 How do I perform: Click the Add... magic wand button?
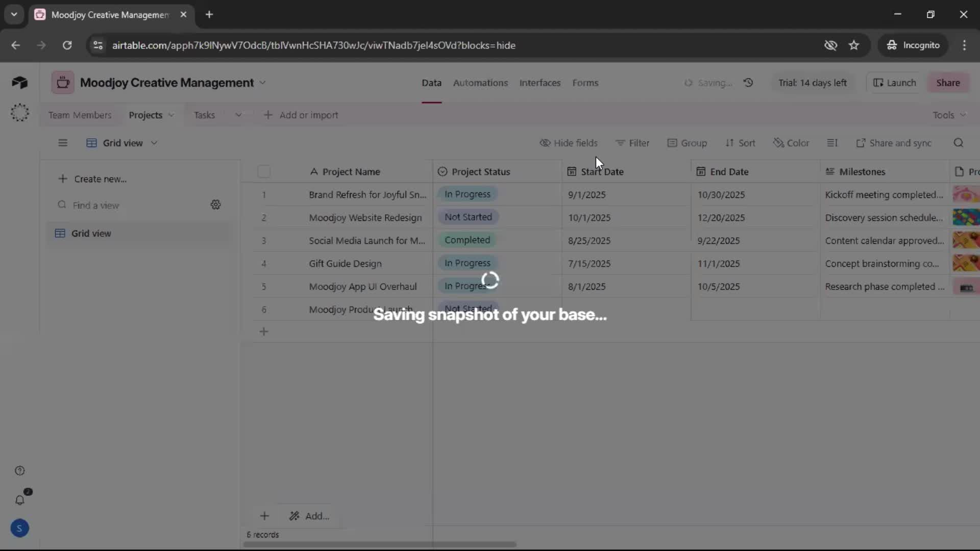[309, 516]
